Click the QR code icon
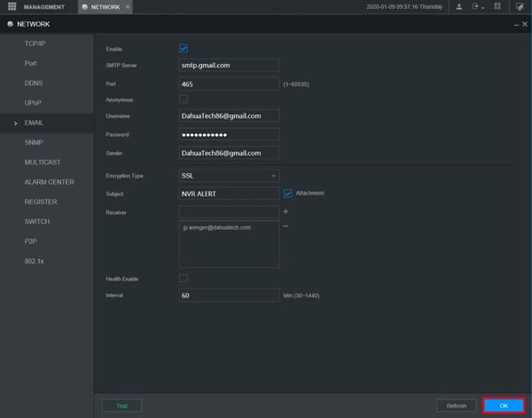Image resolution: width=532 pixels, height=418 pixels. [x=497, y=6]
